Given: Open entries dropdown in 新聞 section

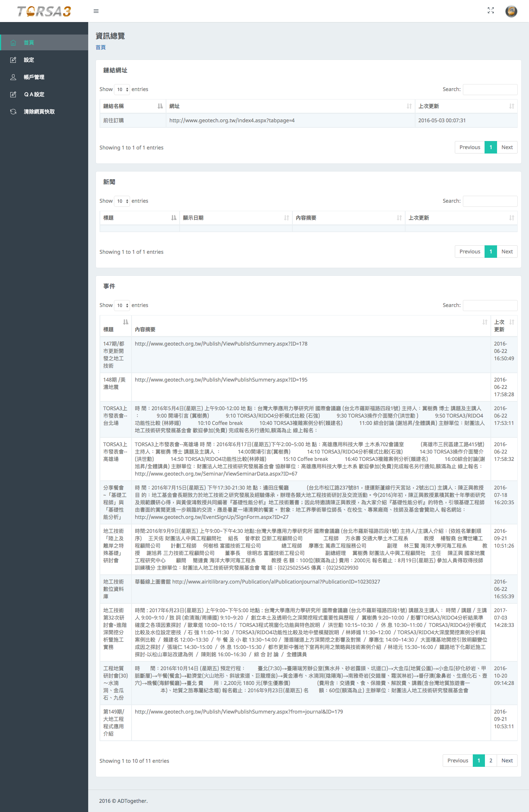Looking at the screenshot, I should (x=122, y=201).
